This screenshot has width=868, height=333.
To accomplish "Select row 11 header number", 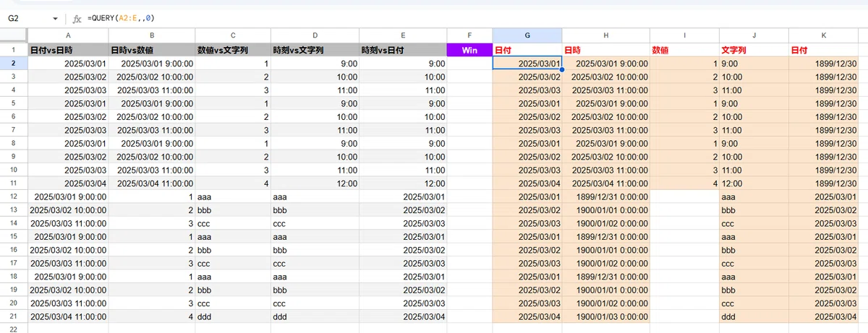I will [13, 183].
